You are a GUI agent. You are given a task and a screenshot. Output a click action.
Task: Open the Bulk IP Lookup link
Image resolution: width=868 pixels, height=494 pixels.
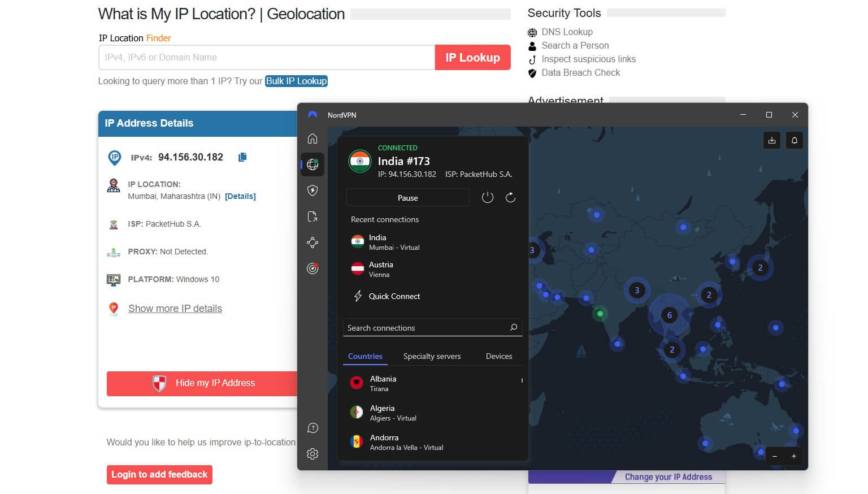pyautogui.click(x=297, y=81)
